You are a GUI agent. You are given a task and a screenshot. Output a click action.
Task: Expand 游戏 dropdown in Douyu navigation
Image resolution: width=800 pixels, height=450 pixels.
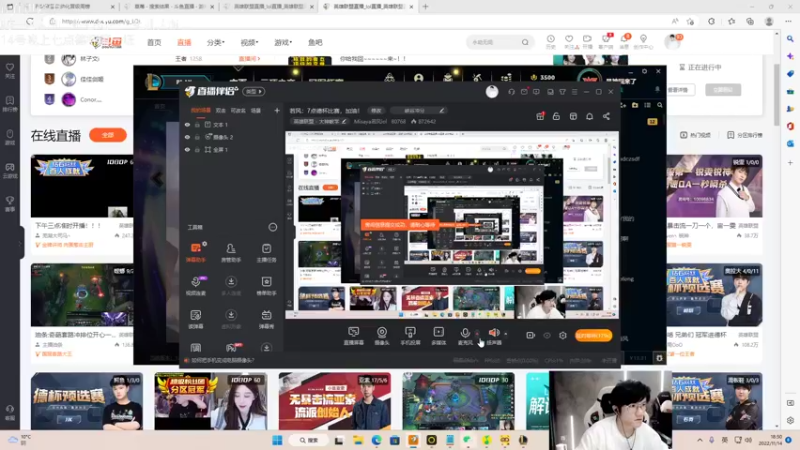[283, 42]
